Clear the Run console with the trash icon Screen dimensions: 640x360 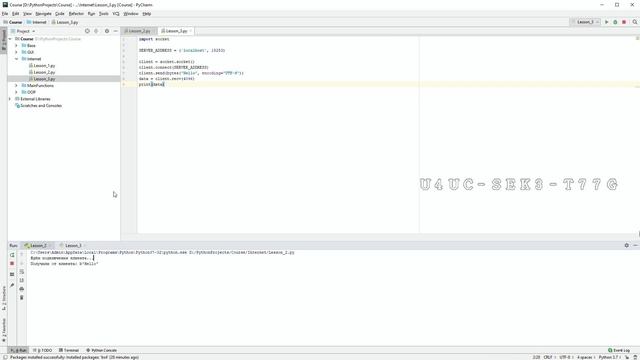[x=22, y=298]
